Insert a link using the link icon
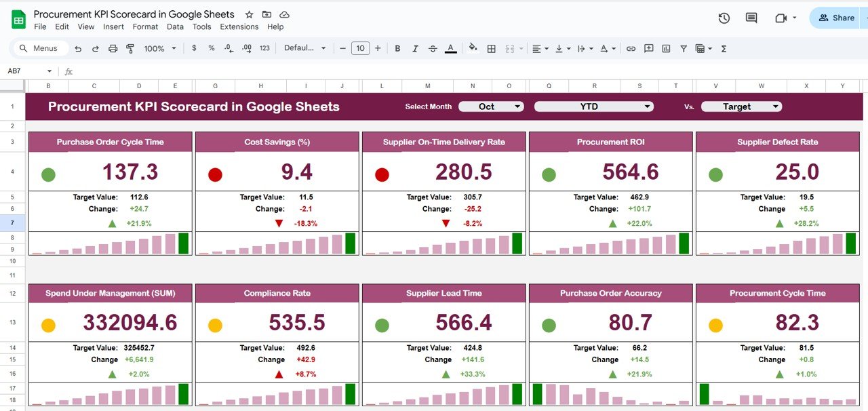The width and height of the screenshot is (868, 411). [631, 48]
